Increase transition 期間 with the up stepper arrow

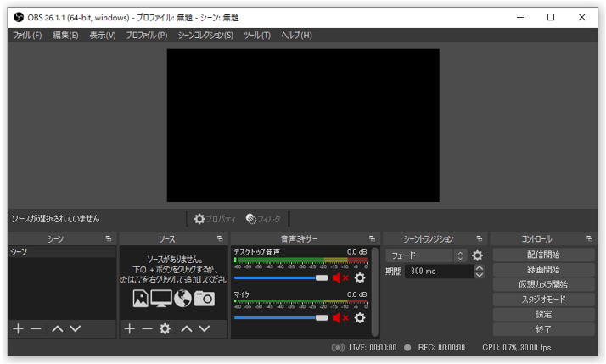tap(479, 268)
